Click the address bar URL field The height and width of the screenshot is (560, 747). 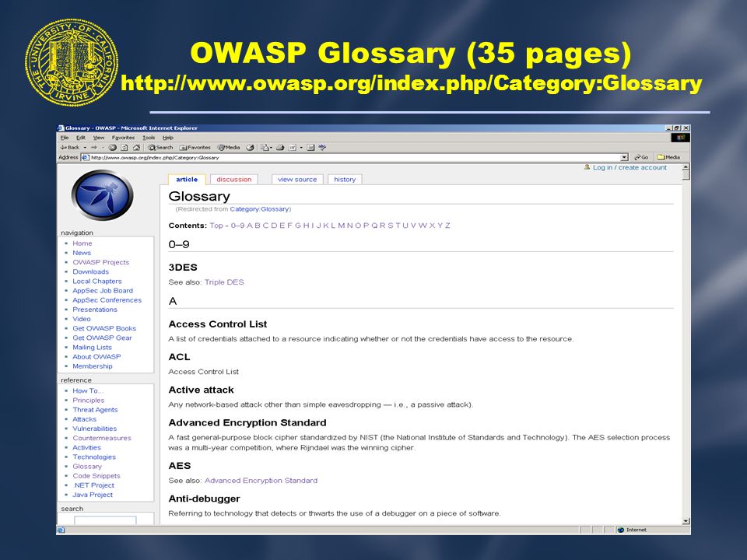point(355,157)
